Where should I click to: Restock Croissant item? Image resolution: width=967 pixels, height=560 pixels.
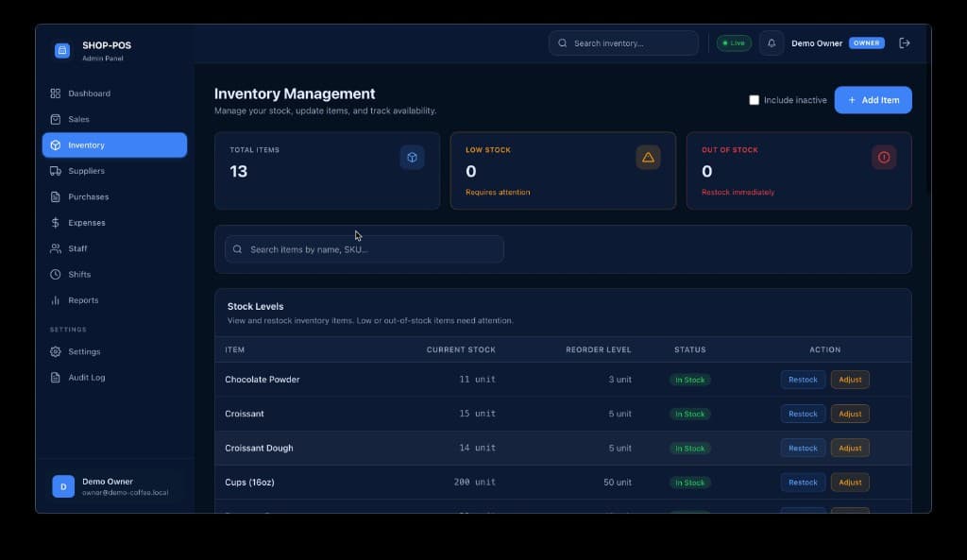(803, 414)
